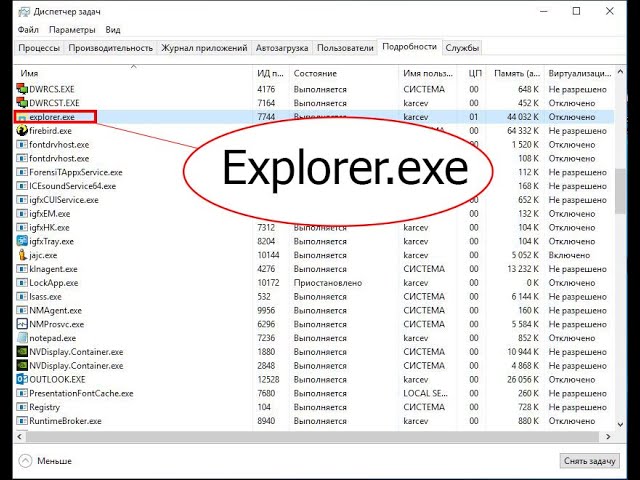Sort by the Виртуализация column header
This screenshot has width=640, height=480.
[x=579, y=73]
